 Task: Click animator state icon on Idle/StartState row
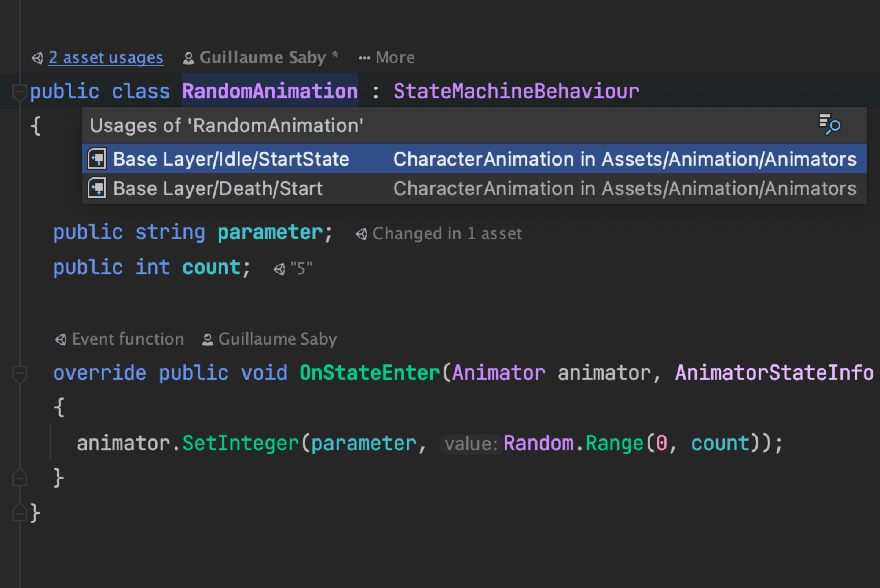(97, 159)
